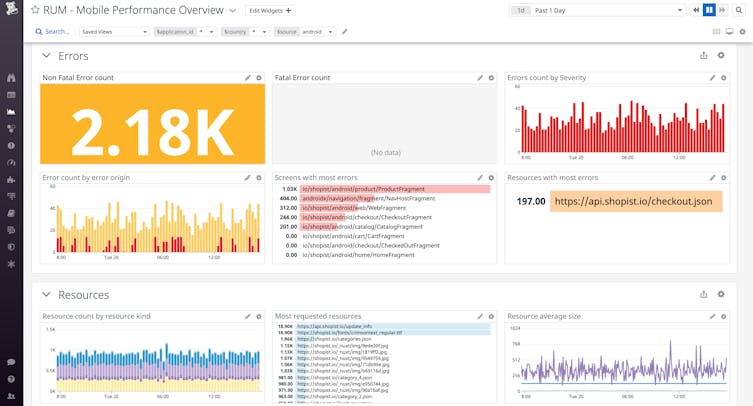Open settings for Error count by error origin
This screenshot has height=406, width=753.
(x=259, y=178)
